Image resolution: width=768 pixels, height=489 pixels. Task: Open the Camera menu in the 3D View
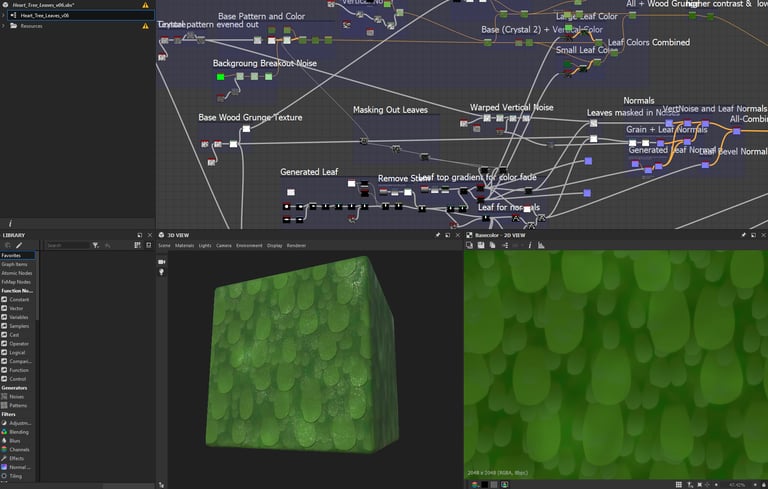[x=224, y=245]
